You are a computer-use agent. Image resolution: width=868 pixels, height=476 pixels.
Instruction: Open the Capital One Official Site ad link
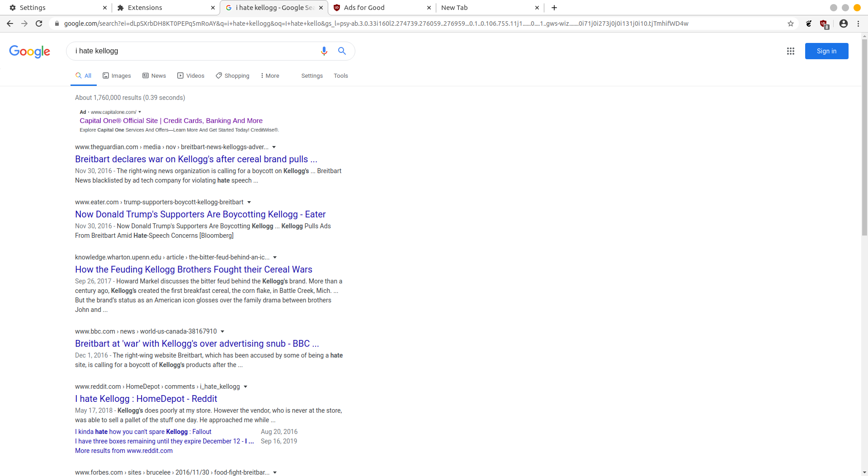point(171,121)
